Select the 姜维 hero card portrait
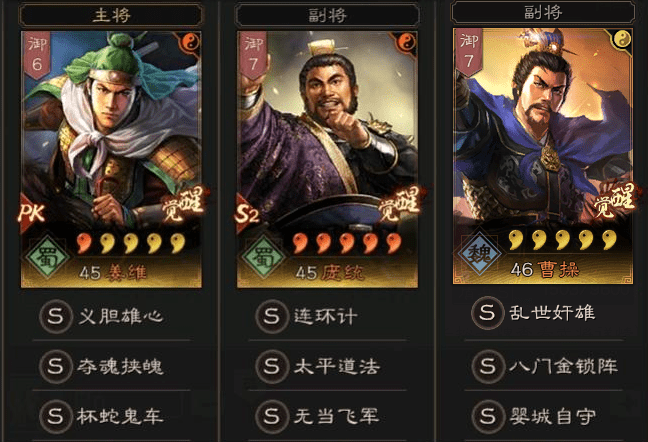This screenshot has height=442, width=648. pos(111,159)
